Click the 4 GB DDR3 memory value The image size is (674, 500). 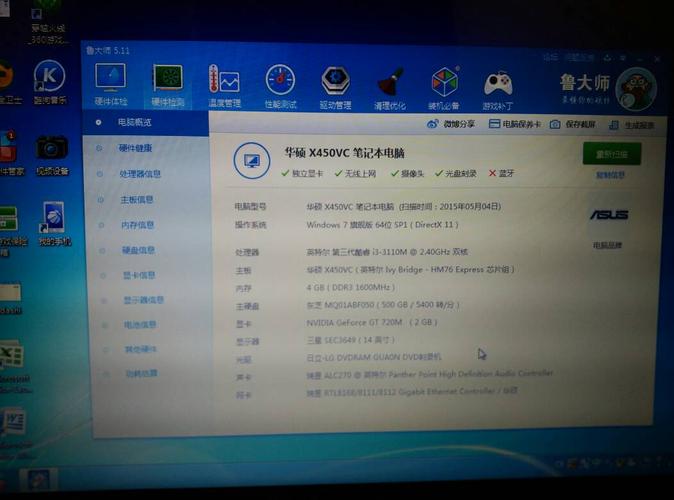350,287
